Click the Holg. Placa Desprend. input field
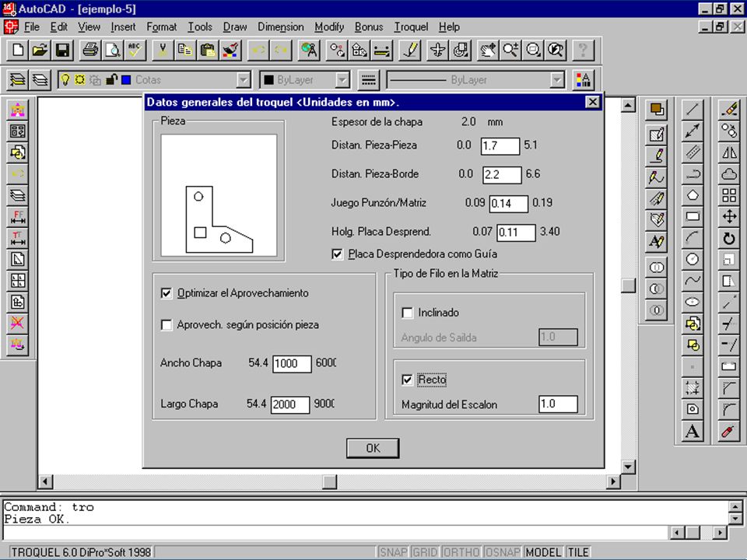Screen dimensions: 747x560 (x=516, y=233)
